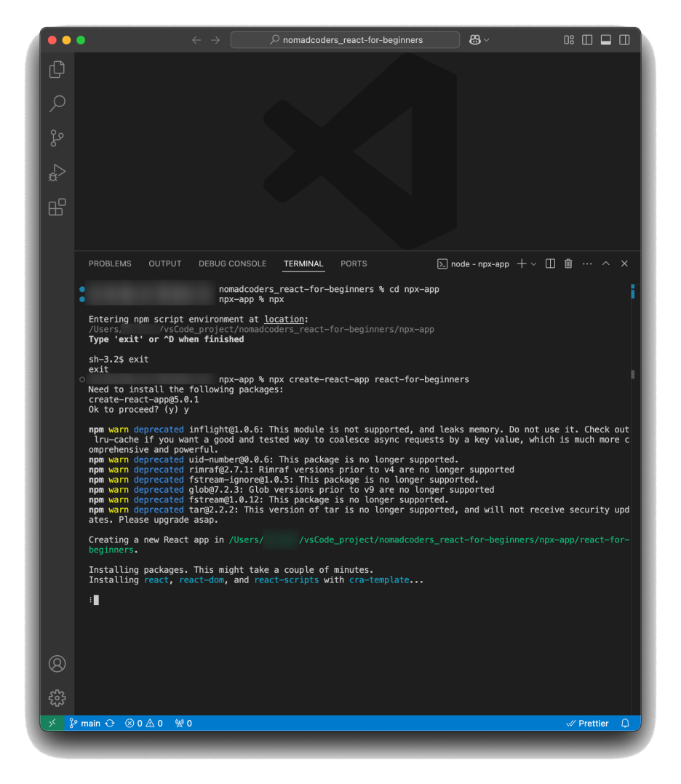This screenshot has width=681, height=784.
Task: Open the launch profile dropdown arrow
Action: 533,264
